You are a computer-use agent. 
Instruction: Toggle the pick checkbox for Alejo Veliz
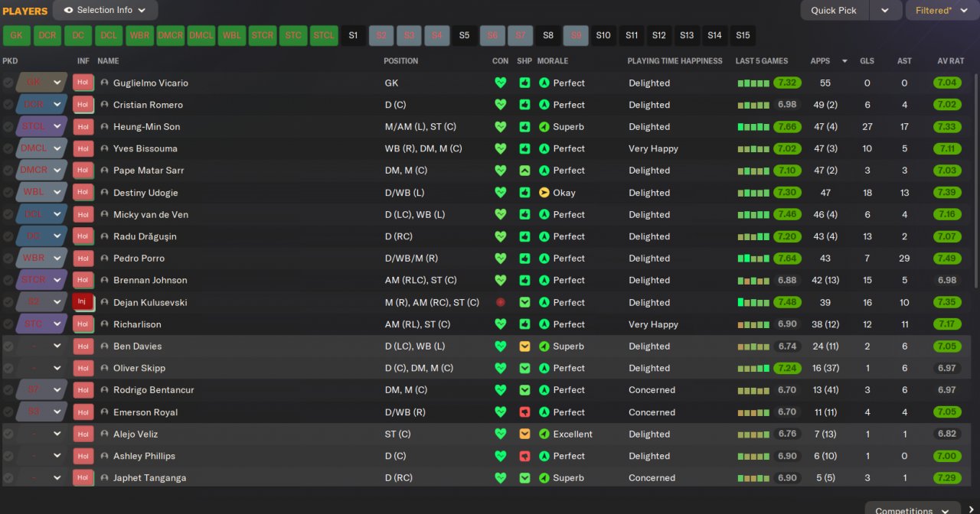[8, 434]
